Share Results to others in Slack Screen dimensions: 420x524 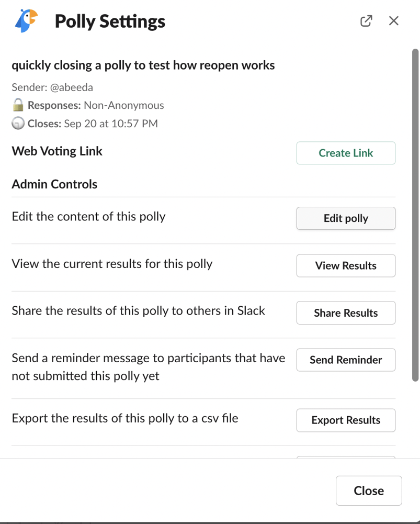click(346, 313)
